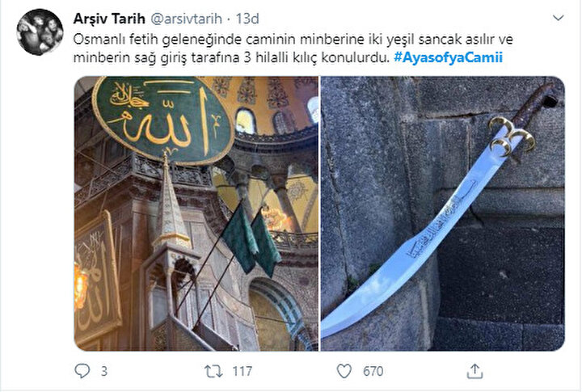The height and width of the screenshot is (392, 582).
Task: Expand the tweet options chevron
Action: 559,18
